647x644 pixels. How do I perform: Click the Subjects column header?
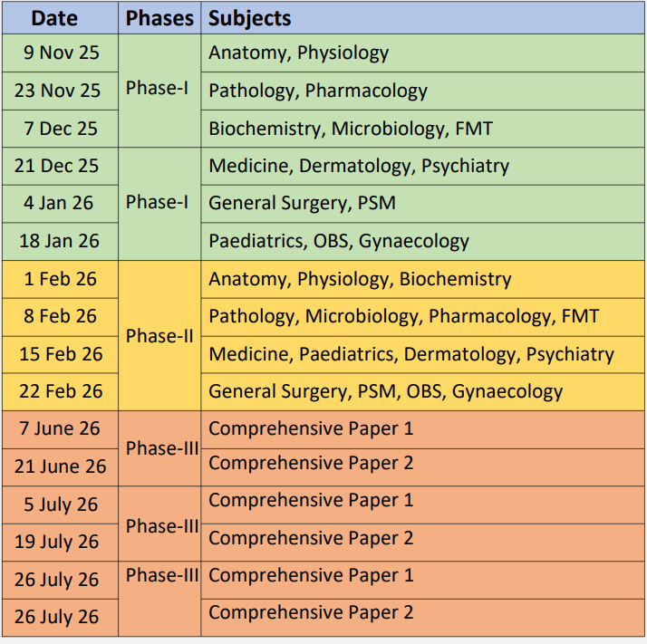pyautogui.click(x=250, y=18)
